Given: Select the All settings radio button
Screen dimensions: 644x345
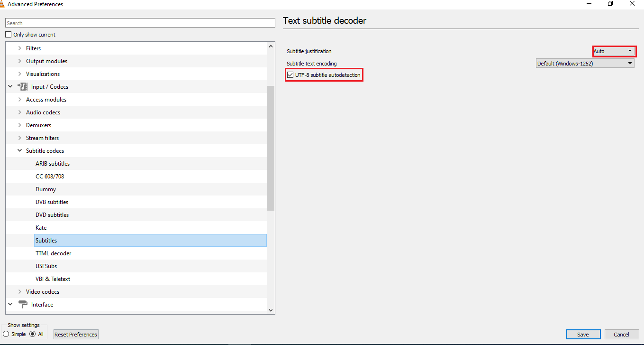Looking at the screenshot, I should (x=33, y=334).
